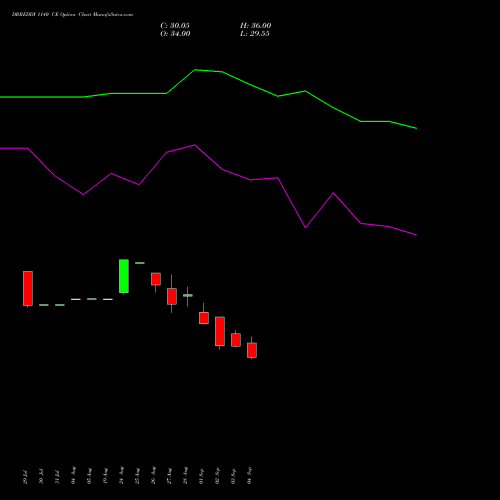Select the flat green dash candle for 25 Aug
The image size is (500, 500).
[x=140, y=263]
